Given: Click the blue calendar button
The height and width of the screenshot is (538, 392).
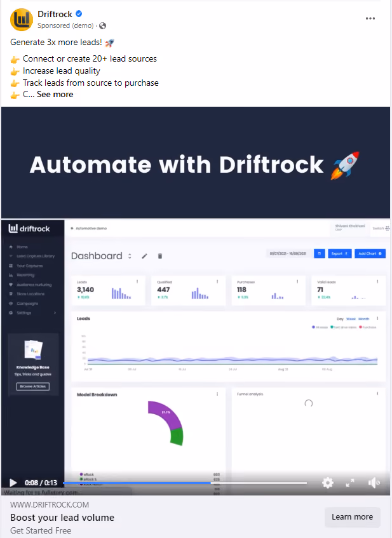Looking at the screenshot, I should (319, 253).
